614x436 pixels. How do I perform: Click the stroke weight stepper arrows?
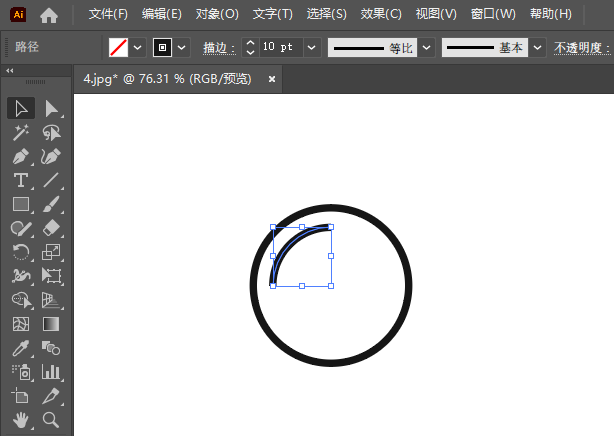[251, 48]
